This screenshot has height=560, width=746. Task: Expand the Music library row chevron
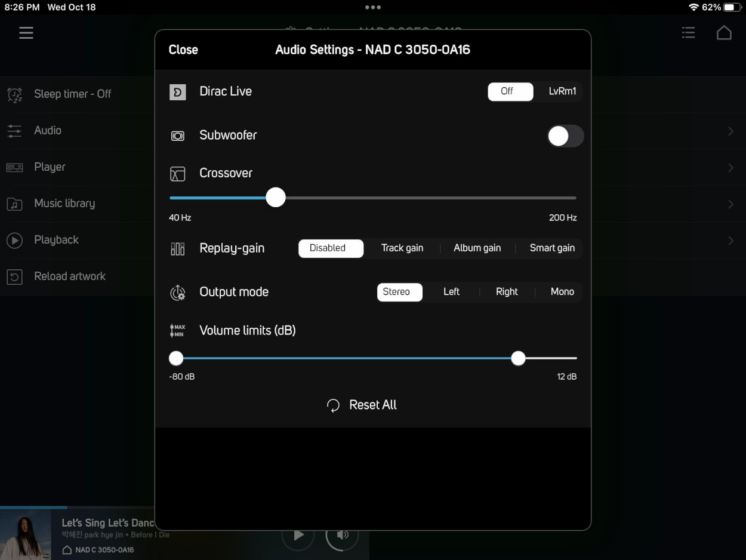click(730, 204)
